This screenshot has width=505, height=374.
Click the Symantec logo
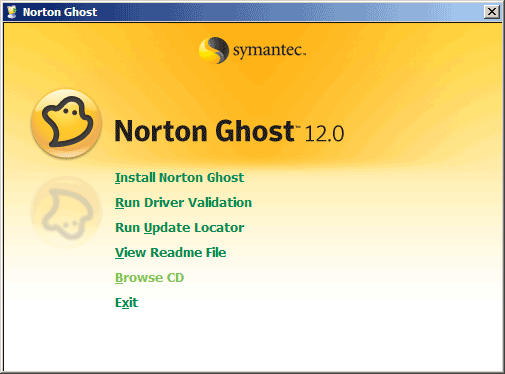252,50
